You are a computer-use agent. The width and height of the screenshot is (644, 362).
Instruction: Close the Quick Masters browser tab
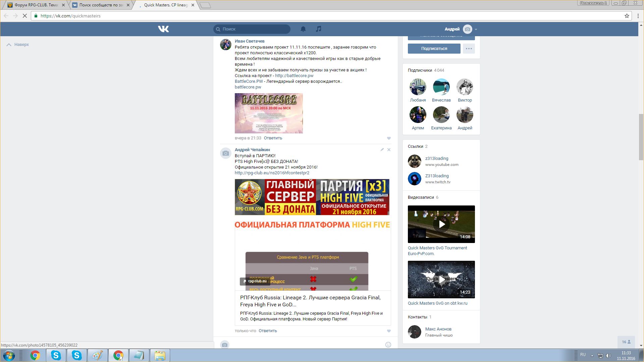pyautogui.click(x=193, y=5)
